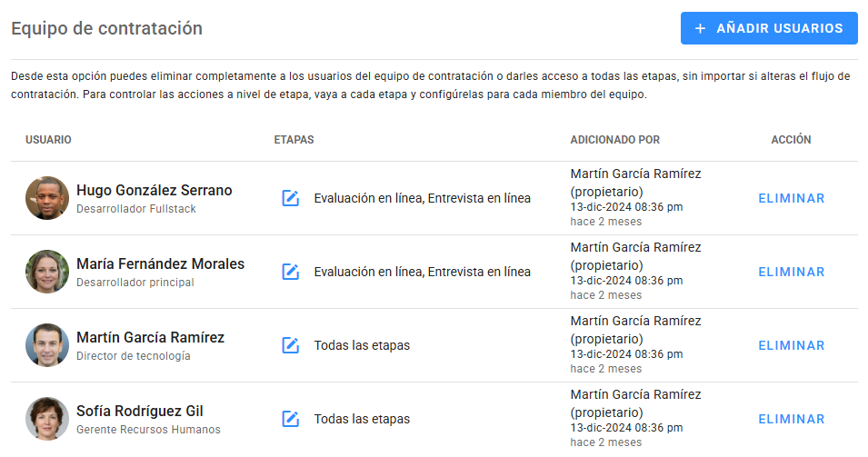
Task: Click Hugo González Serrano's profile photo
Action: (x=47, y=198)
